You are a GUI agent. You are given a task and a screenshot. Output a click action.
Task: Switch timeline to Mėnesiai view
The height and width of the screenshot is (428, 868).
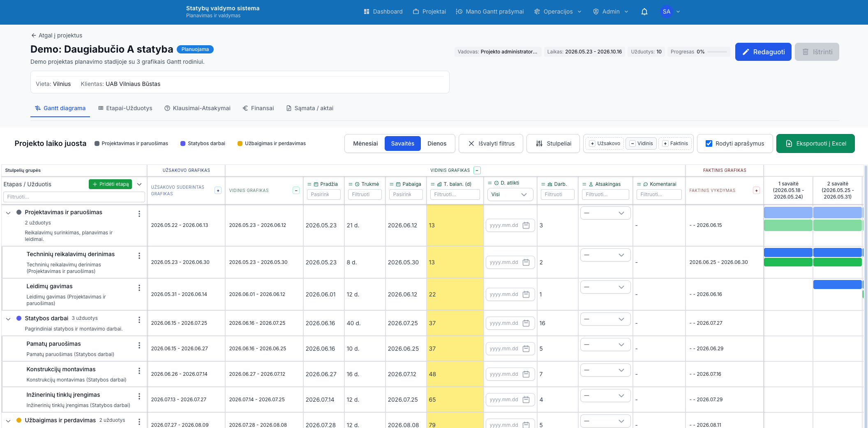(x=365, y=143)
